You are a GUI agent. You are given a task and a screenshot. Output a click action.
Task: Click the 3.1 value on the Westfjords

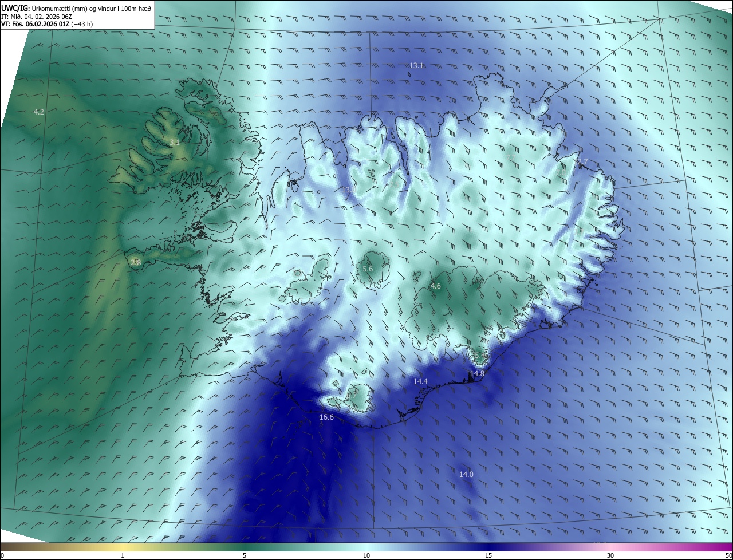point(175,142)
